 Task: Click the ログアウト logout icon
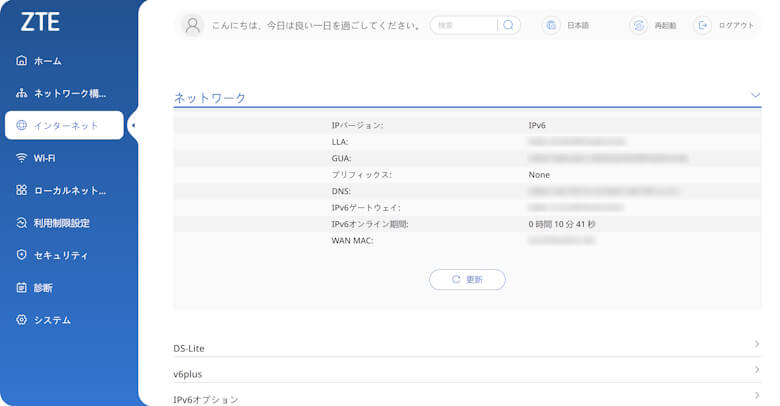click(x=703, y=25)
